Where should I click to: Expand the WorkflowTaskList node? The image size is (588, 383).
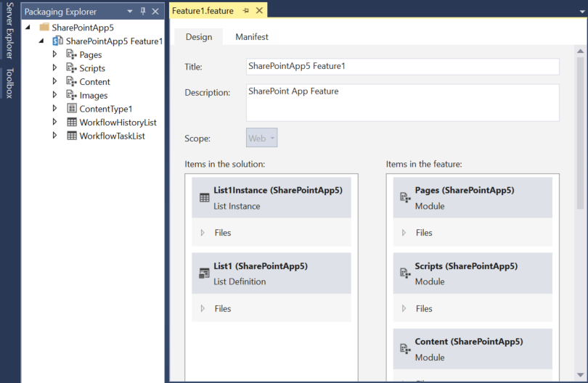click(54, 136)
